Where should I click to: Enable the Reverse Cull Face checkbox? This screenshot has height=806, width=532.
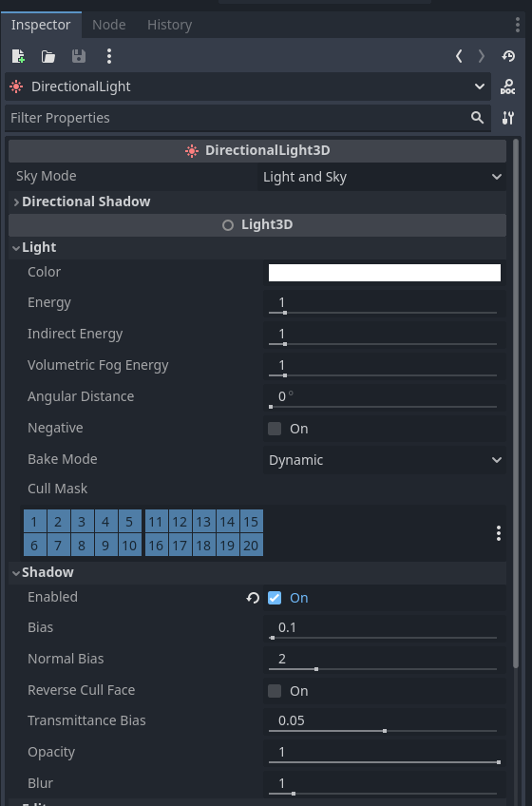tap(275, 691)
